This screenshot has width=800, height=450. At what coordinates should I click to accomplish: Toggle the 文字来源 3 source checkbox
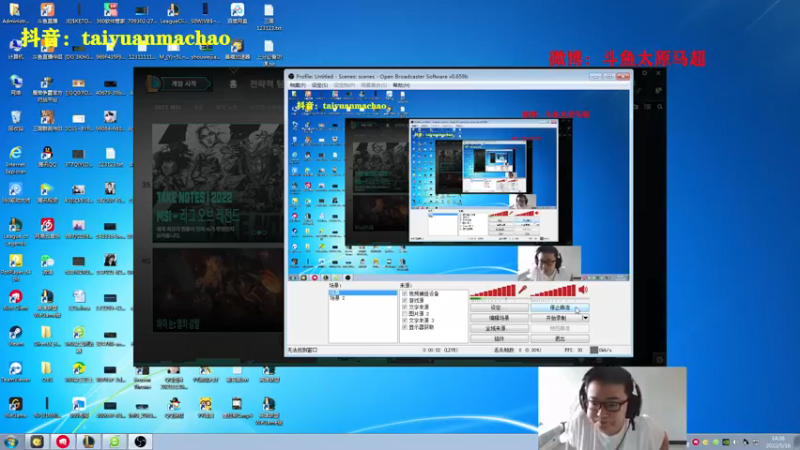(x=405, y=320)
